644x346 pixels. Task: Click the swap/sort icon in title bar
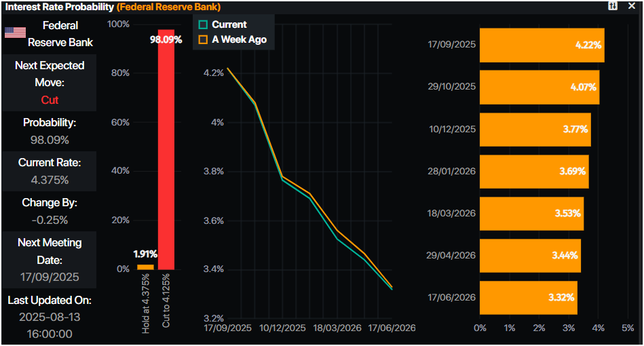[x=612, y=6]
